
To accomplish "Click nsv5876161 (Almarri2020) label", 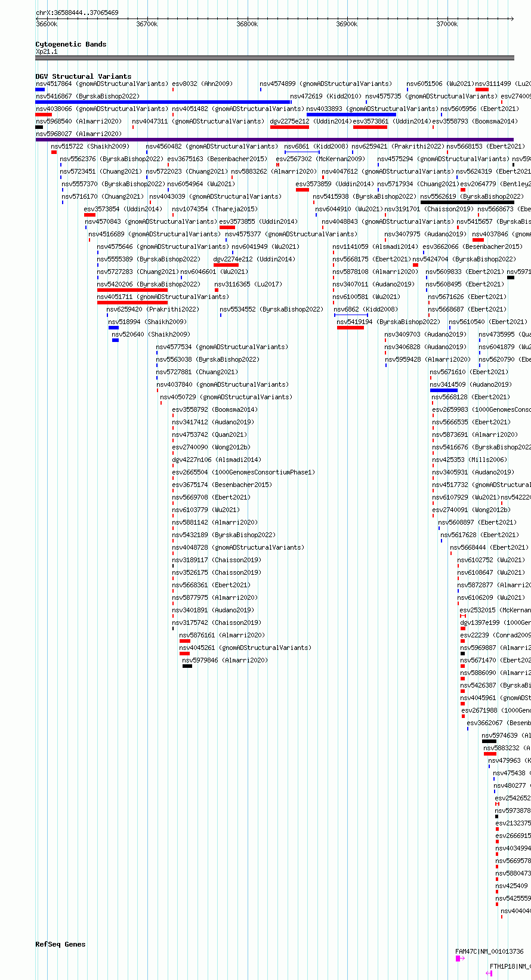I will [222, 635].
